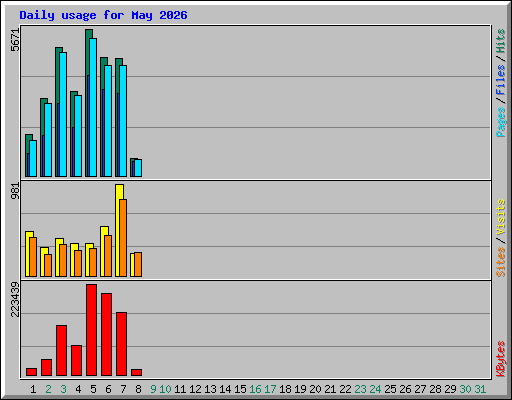Pick the cyan Pages bar for day 4

pyautogui.click(x=78, y=136)
